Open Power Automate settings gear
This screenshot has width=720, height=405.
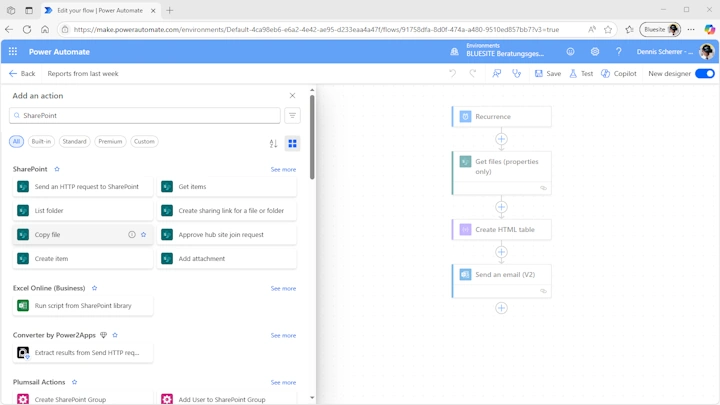click(595, 51)
